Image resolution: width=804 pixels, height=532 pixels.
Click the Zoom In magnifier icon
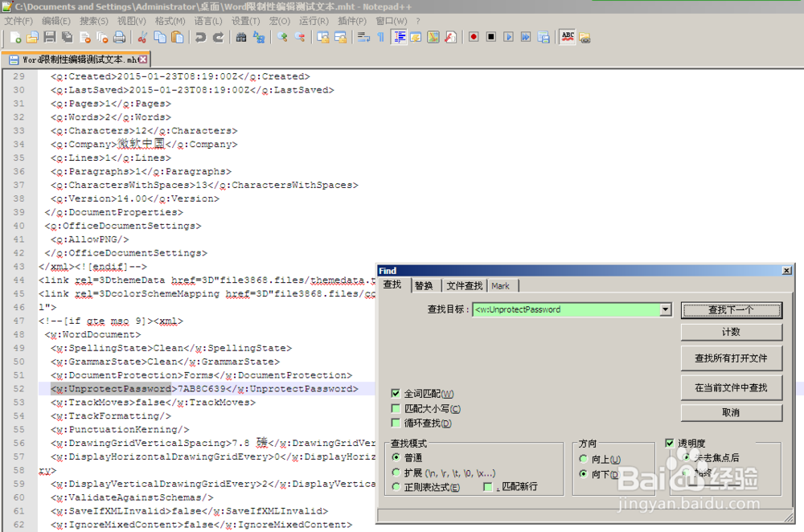282,38
